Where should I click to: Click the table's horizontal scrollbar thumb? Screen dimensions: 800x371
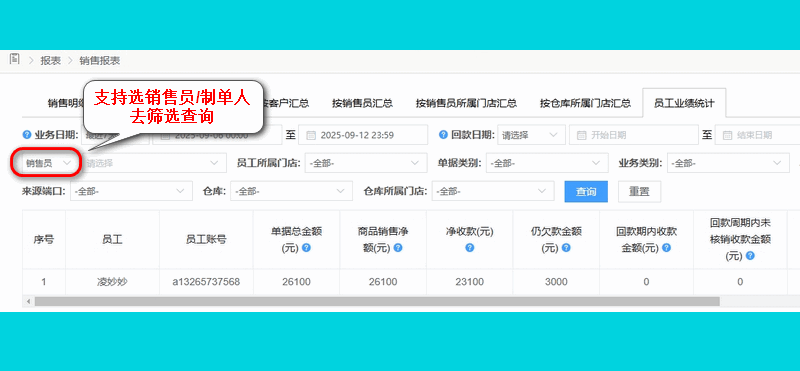(377, 302)
